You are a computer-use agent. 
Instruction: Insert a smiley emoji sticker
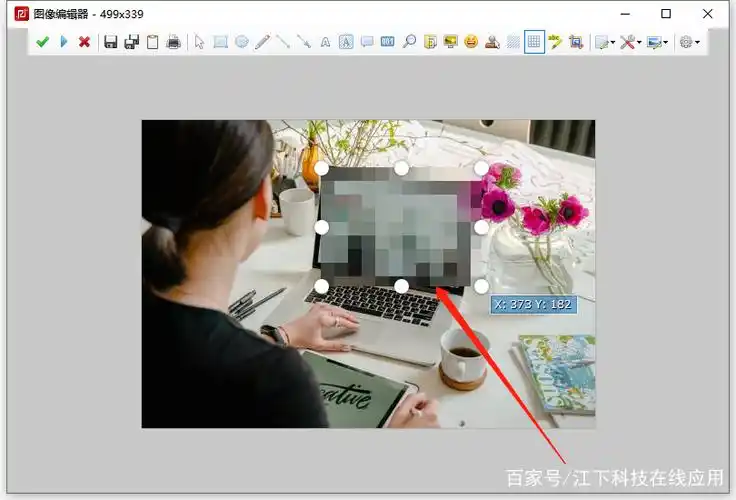pos(471,42)
